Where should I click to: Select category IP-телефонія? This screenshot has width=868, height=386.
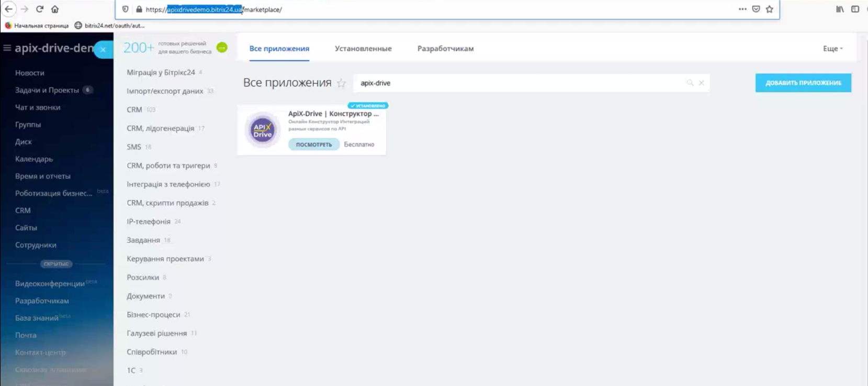149,222
